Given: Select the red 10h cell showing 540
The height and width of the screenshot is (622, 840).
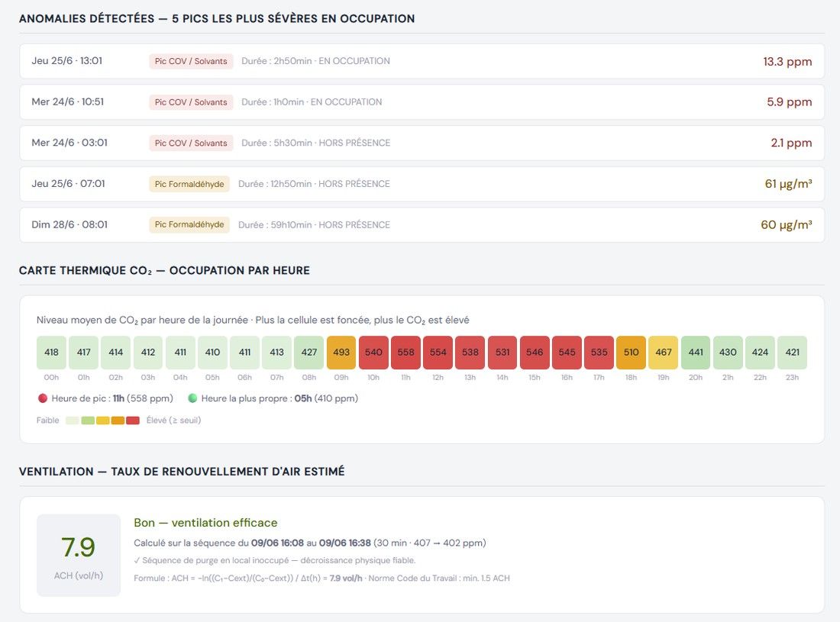Looking at the screenshot, I should [x=373, y=353].
